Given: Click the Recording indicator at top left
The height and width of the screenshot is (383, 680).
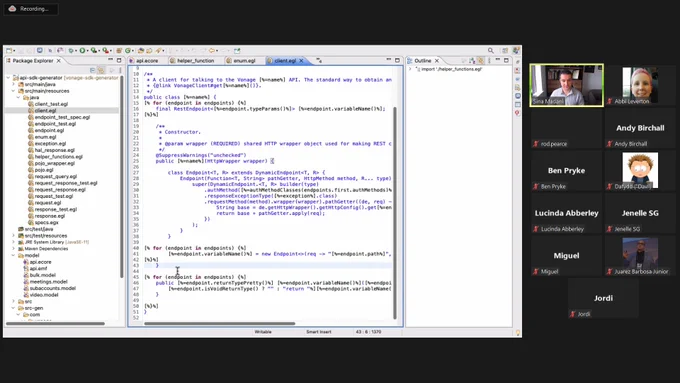Looking at the screenshot, I should point(30,9).
